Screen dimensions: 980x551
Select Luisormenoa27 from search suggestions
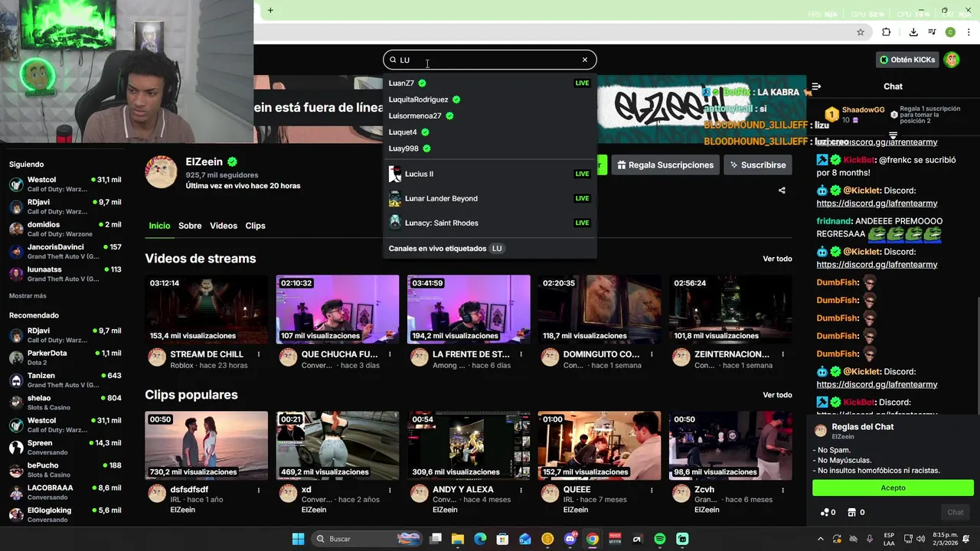(x=489, y=116)
